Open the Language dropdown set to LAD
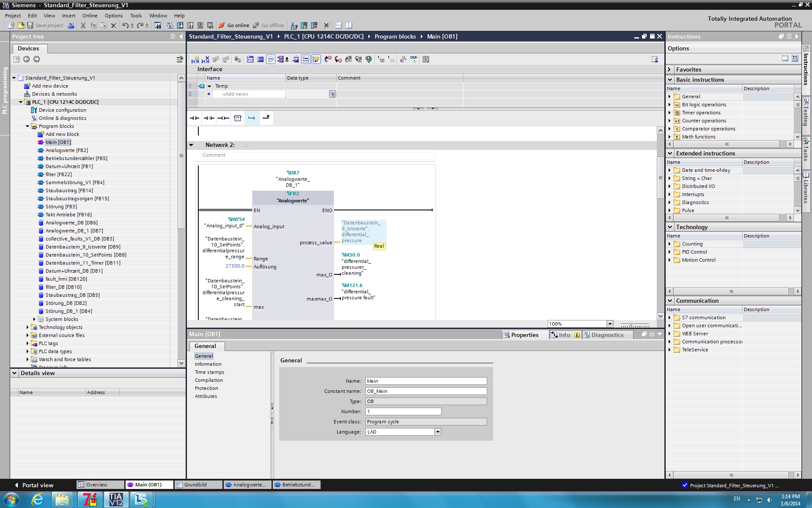The width and height of the screenshot is (812, 508). [x=438, y=432]
